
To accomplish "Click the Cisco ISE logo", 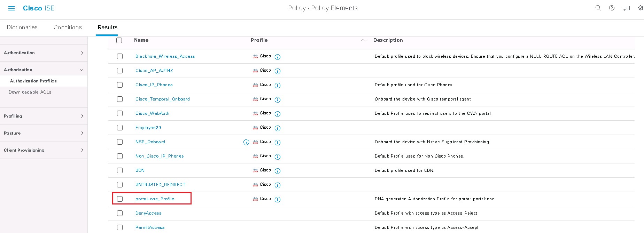I will 39,8.
